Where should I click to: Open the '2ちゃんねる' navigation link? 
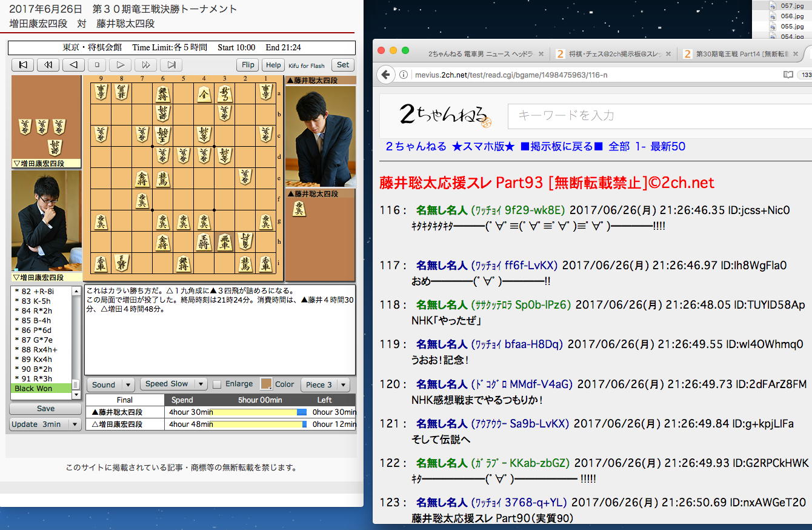416,147
